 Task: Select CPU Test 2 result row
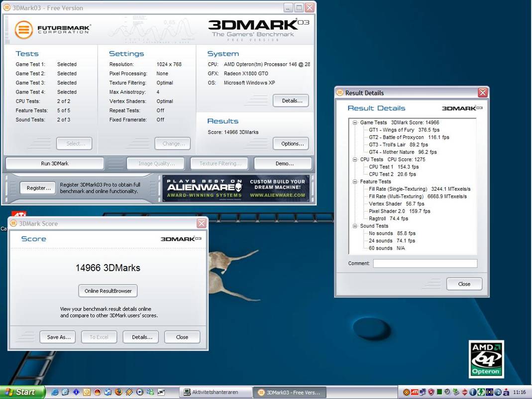(x=392, y=174)
